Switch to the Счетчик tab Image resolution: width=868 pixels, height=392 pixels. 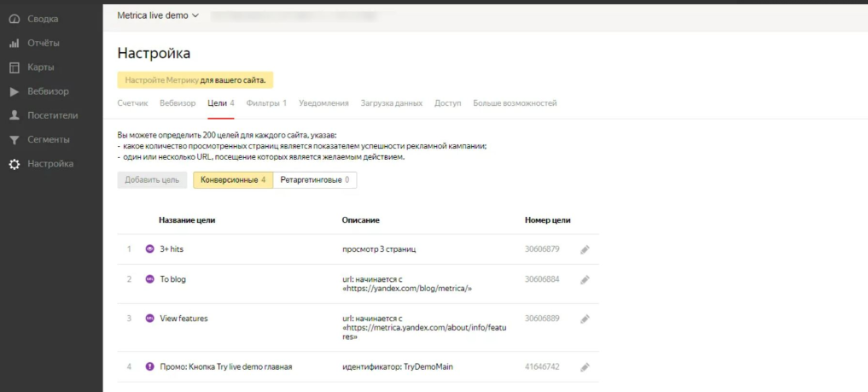pos(133,103)
